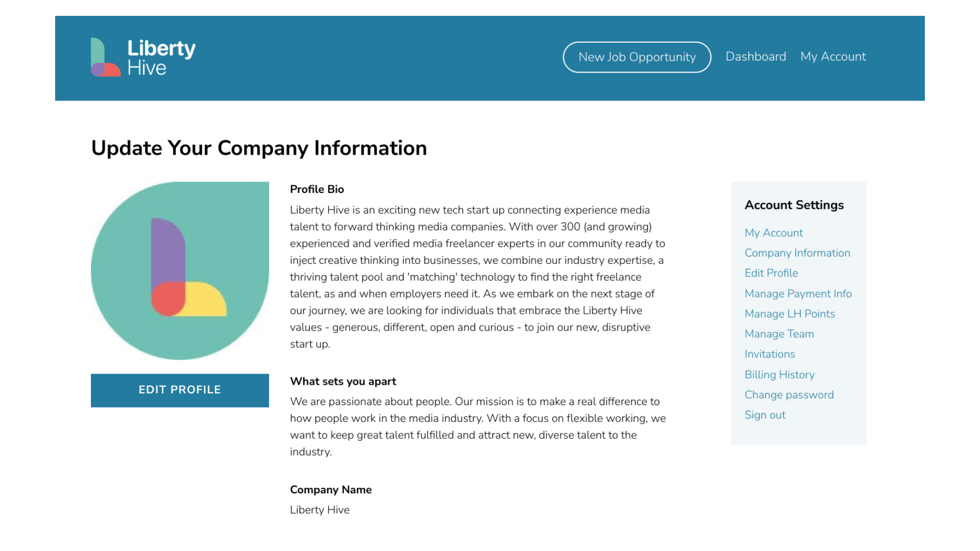Open Manage Payment Info page
Image resolution: width=980 pixels, height=551 pixels.
[798, 293]
